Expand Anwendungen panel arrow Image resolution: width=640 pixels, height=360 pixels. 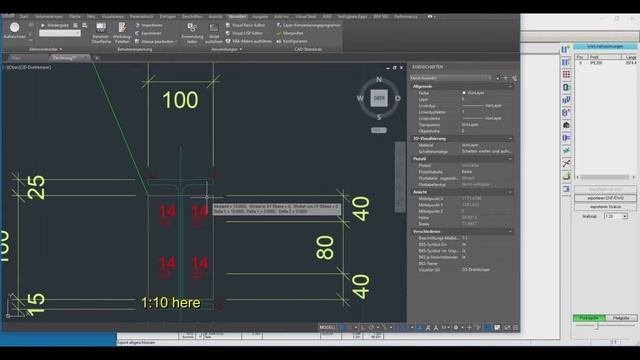pos(241,49)
